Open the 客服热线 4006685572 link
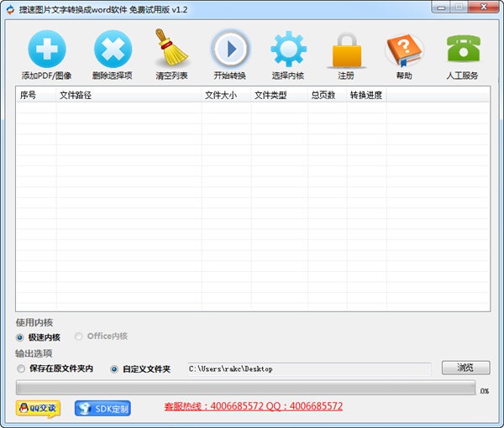Viewport: 504px width, 428px height. [x=254, y=406]
